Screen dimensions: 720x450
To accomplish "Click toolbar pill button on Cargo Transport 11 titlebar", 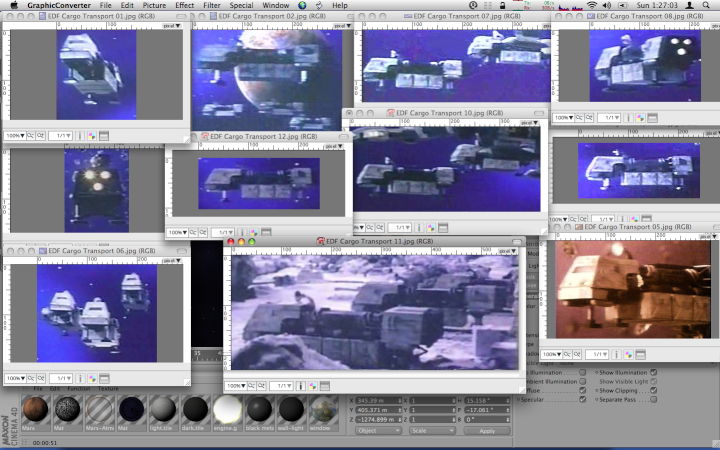I will click(x=517, y=242).
